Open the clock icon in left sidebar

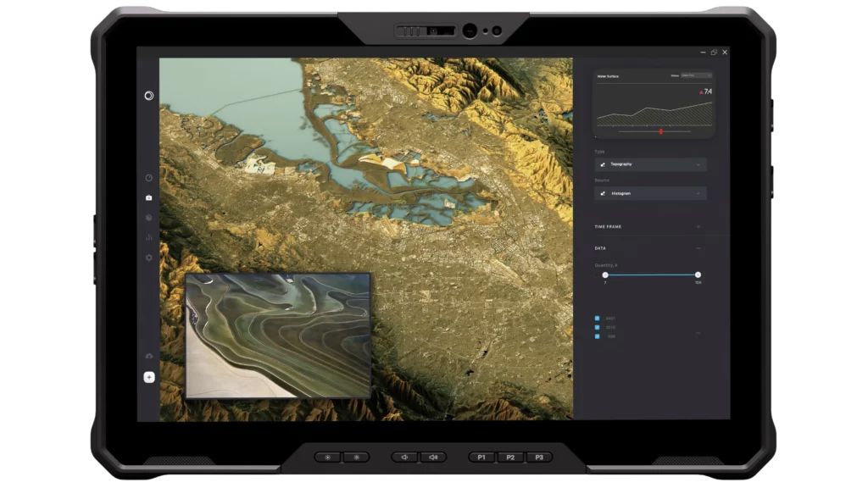pyautogui.click(x=149, y=178)
